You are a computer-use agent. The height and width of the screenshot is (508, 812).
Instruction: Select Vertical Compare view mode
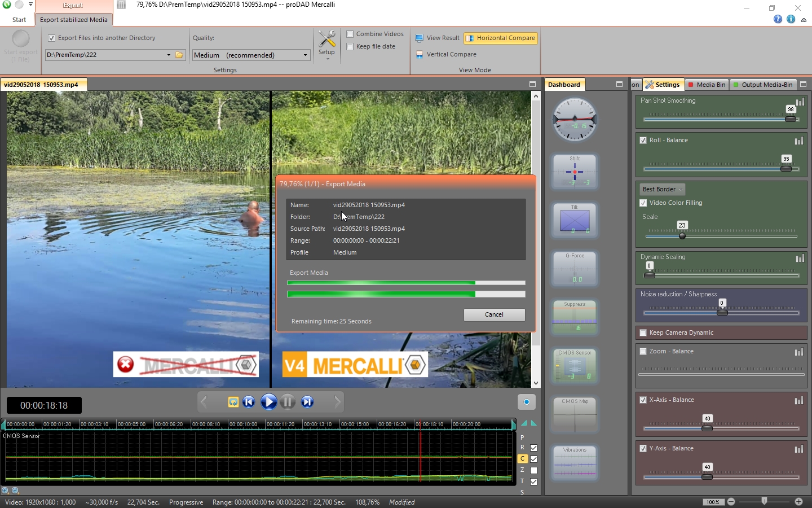pyautogui.click(x=451, y=55)
